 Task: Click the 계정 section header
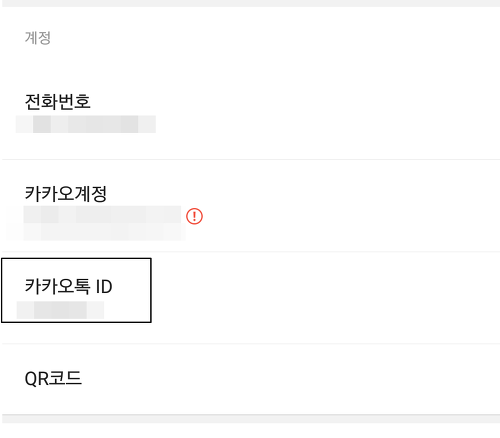pos(38,37)
